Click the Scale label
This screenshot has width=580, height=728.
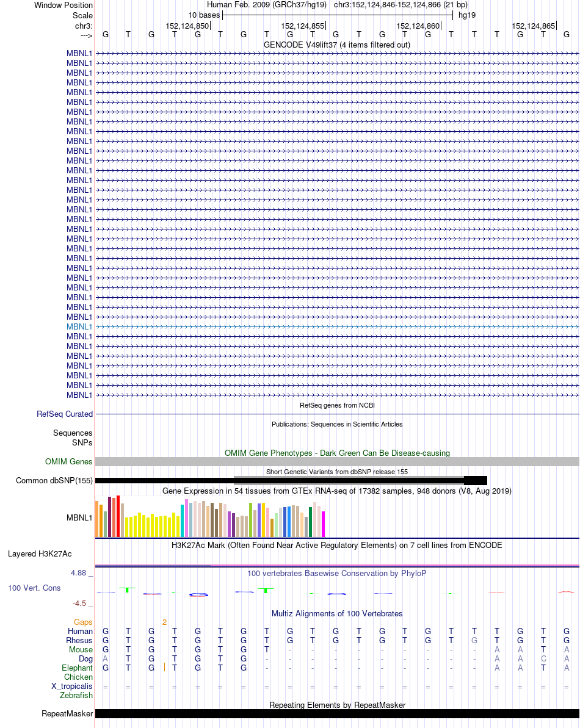point(82,15)
